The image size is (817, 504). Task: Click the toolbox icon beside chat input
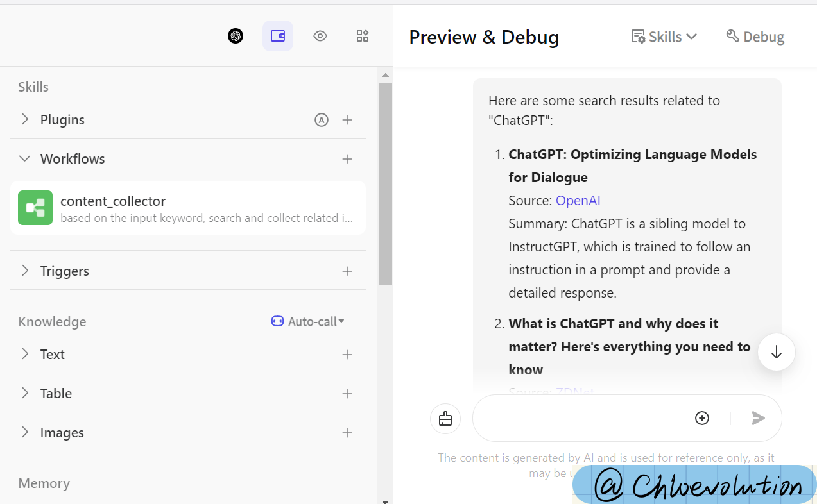pos(445,419)
